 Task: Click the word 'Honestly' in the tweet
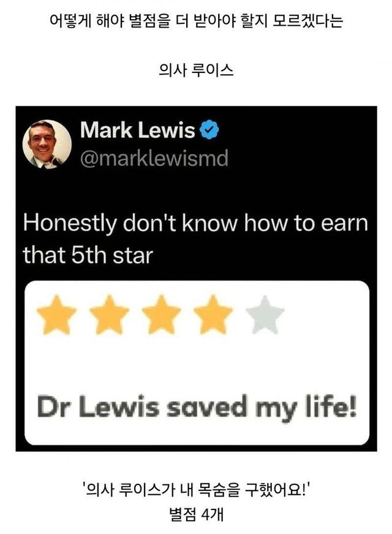coord(70,223)
